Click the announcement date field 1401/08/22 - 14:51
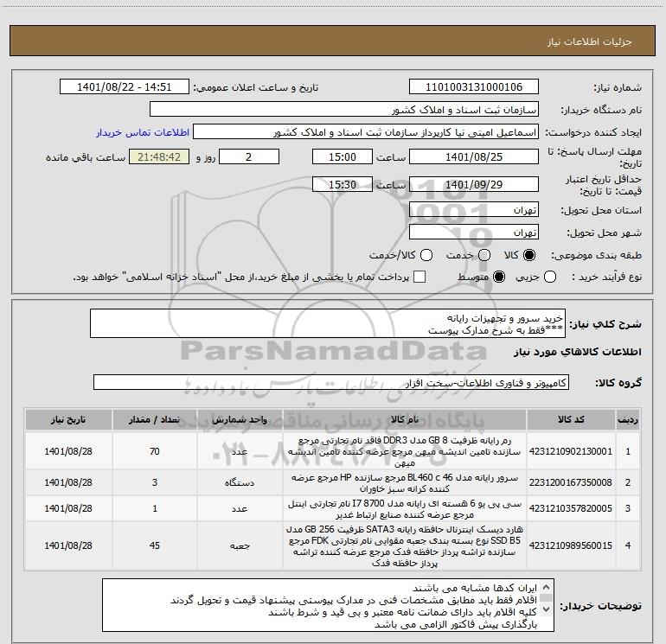The height and width of the screenshot is (644, 666). pos(125,87)
